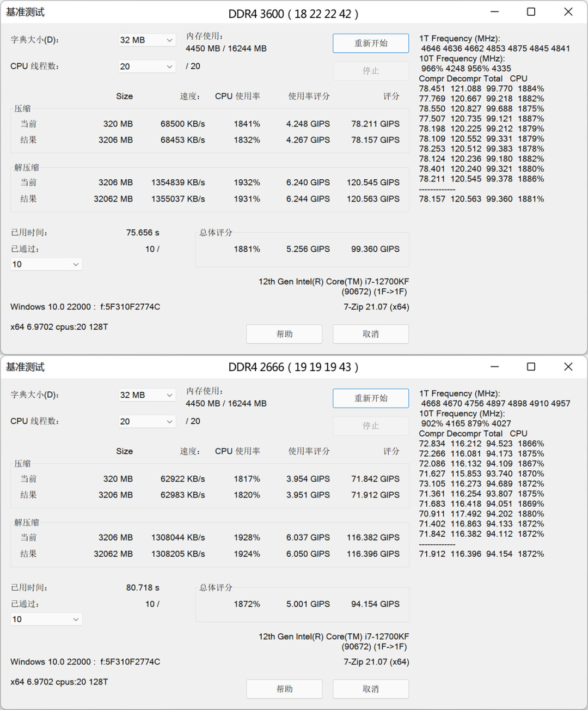This screenshot has height=710, width=588.
Task: Click the 120.563 GIPS decompression result rating
Action: (x=373, y=199)
